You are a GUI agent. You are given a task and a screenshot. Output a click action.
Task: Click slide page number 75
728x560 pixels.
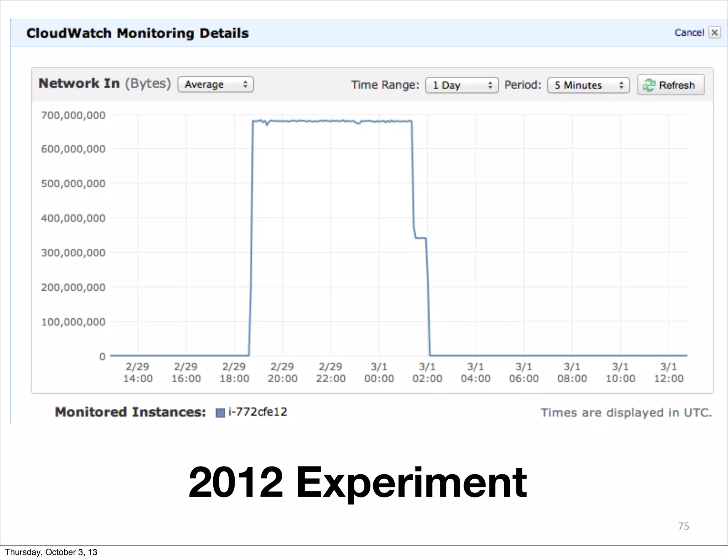click(x=683, y=526)
